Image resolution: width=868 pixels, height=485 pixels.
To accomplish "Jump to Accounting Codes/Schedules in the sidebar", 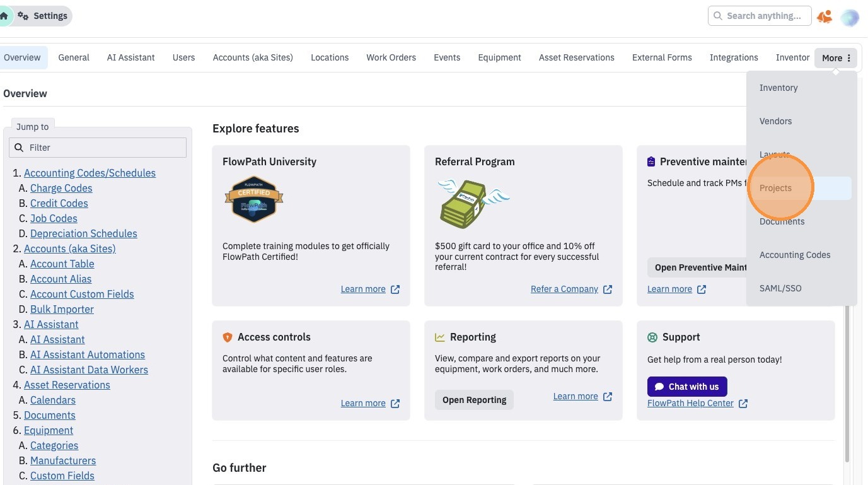I will point(90,173).
